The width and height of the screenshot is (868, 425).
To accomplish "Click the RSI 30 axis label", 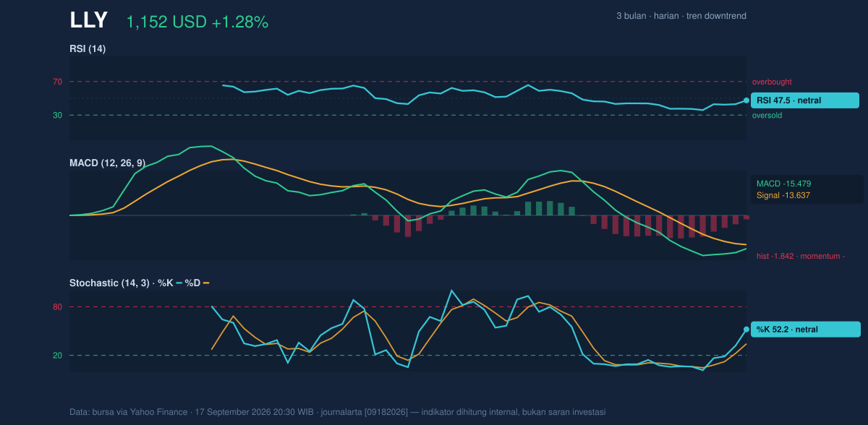I will [x=57, y=116].
